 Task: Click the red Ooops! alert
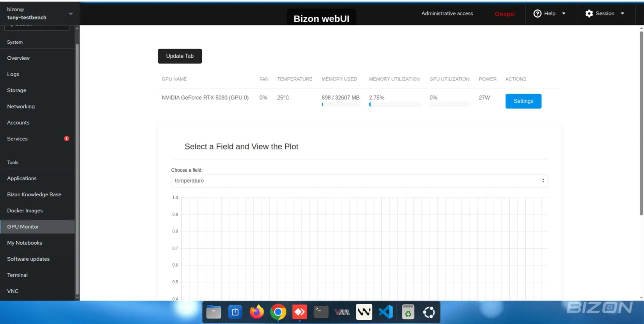(505, 14)
